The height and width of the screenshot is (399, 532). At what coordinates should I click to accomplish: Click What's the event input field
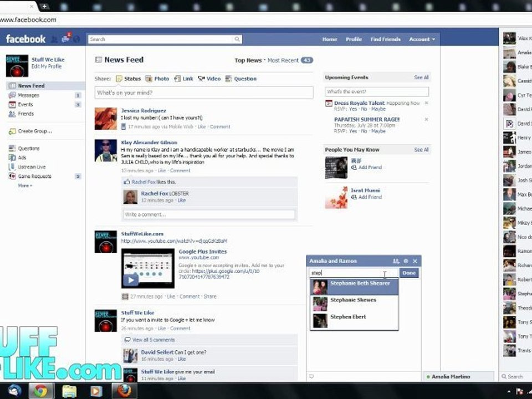pos(377,91)
